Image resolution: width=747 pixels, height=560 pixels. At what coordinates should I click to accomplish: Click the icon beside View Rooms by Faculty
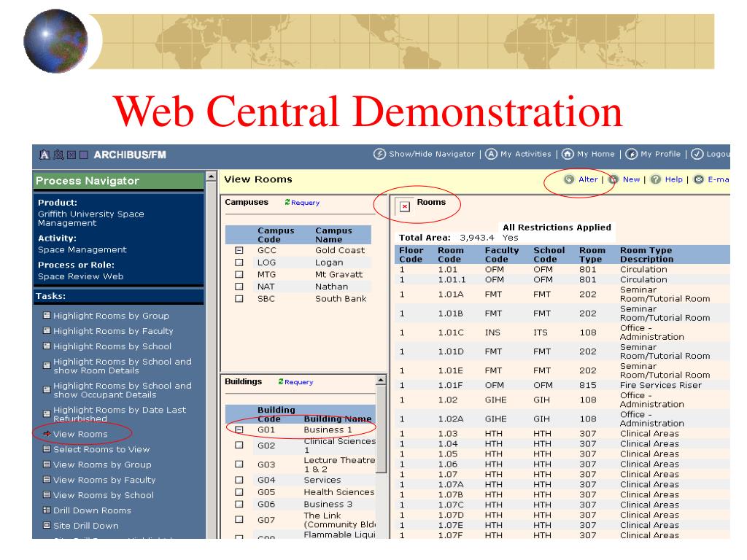(x=47, y=480)
